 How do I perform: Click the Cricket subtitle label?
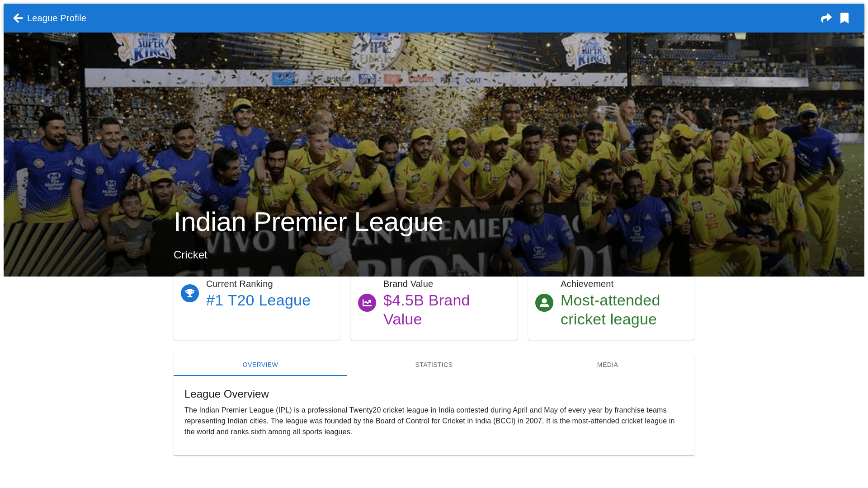(x=190, y=255)
